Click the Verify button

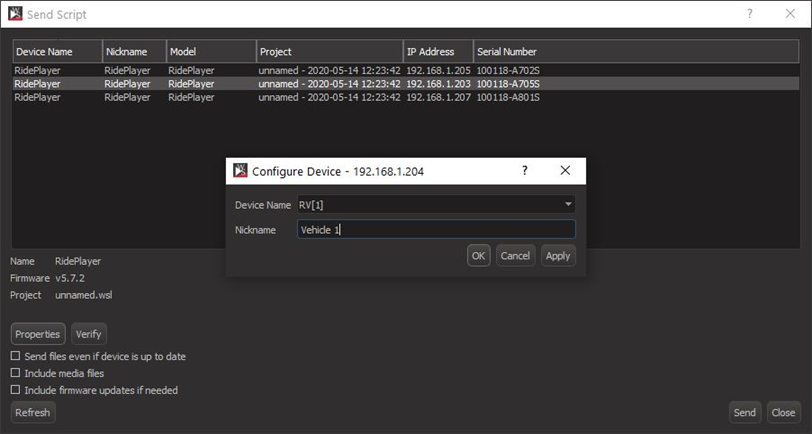click(89, 334)
